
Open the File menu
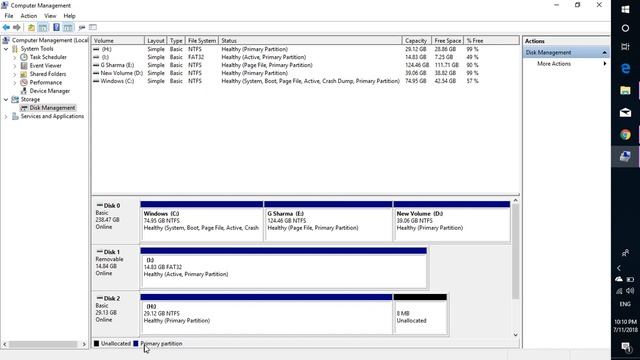pos(9,16)
